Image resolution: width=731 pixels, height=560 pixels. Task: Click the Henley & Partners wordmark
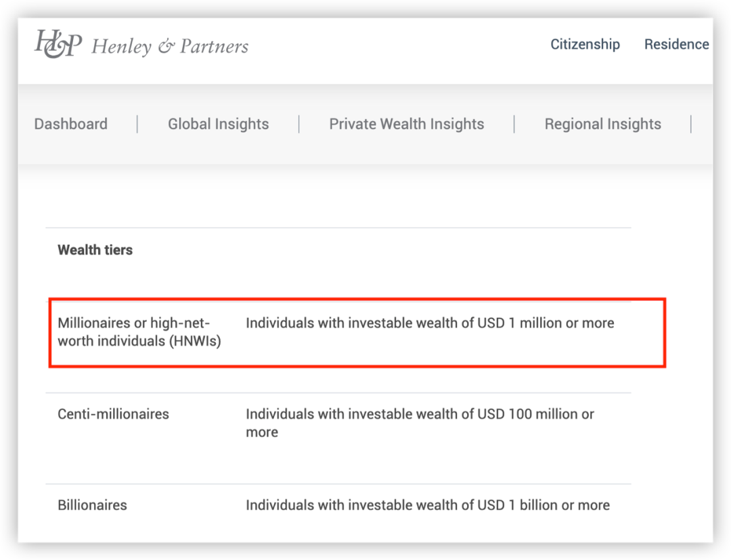point(170,46)
